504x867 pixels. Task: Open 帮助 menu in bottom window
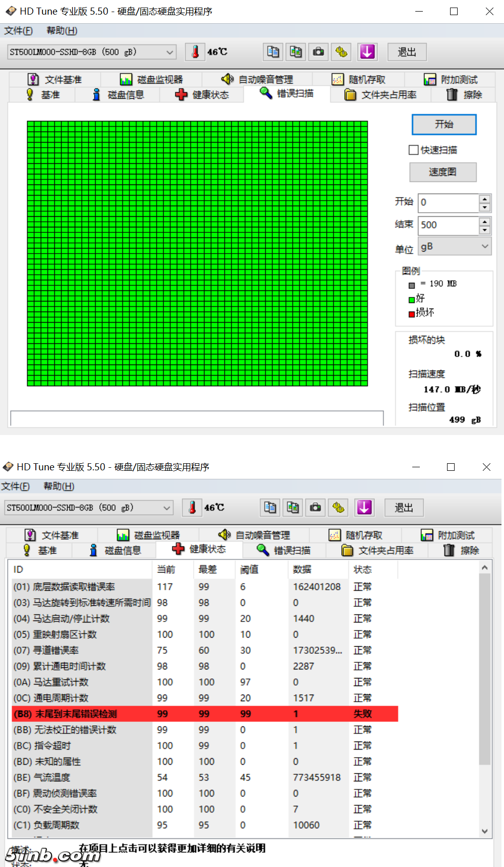[59, 486]
